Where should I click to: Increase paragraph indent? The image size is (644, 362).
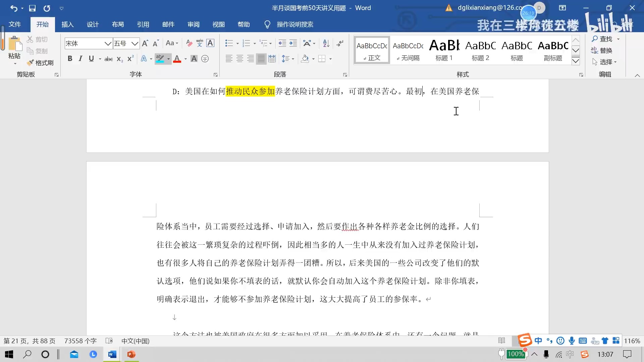tap(293, 43)
